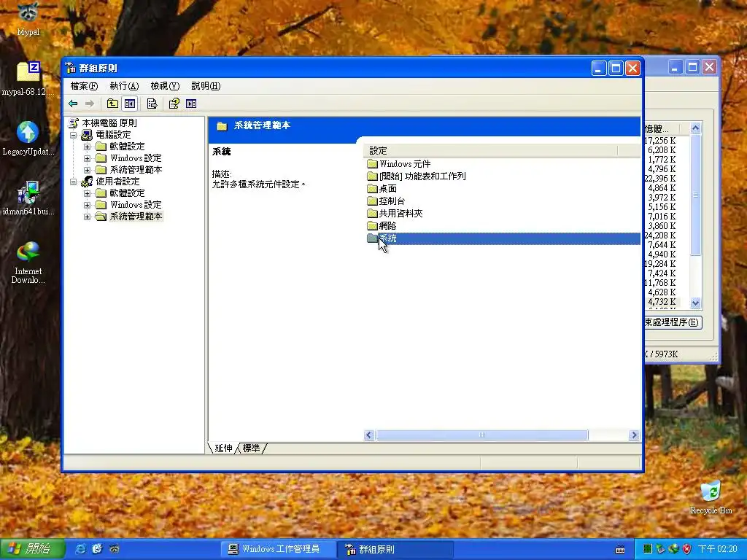The width and height of the screenshot is (747, 560).
Task: Expand 軟體設定 under 使用者設定
Action: (88, 193)
